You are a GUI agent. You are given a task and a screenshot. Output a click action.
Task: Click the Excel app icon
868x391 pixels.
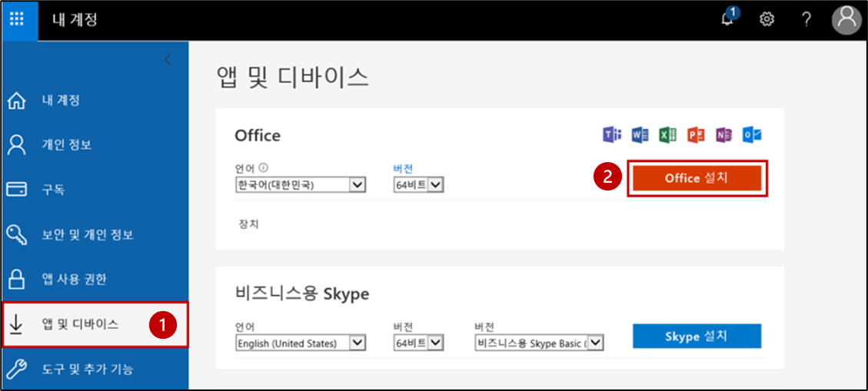[667, 134]
